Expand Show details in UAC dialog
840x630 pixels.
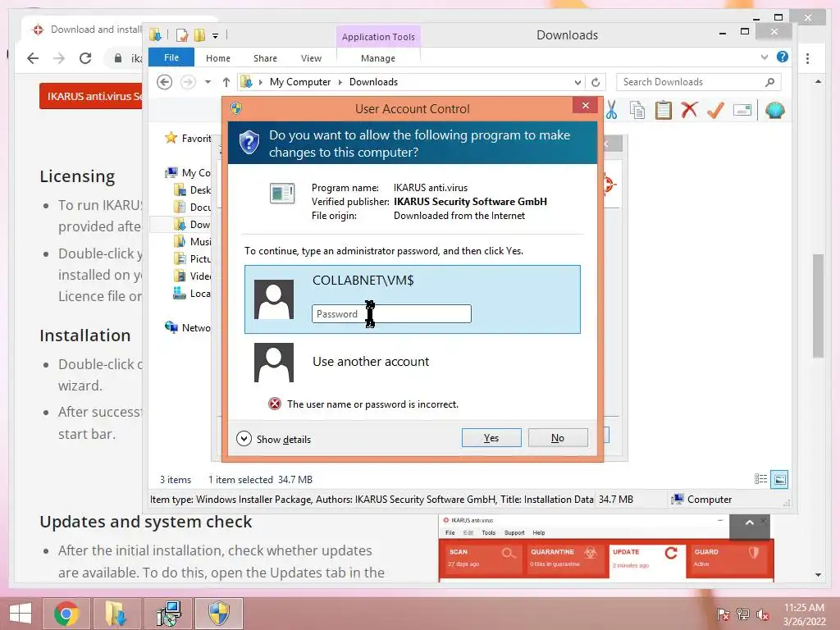[x=274, y=439]
